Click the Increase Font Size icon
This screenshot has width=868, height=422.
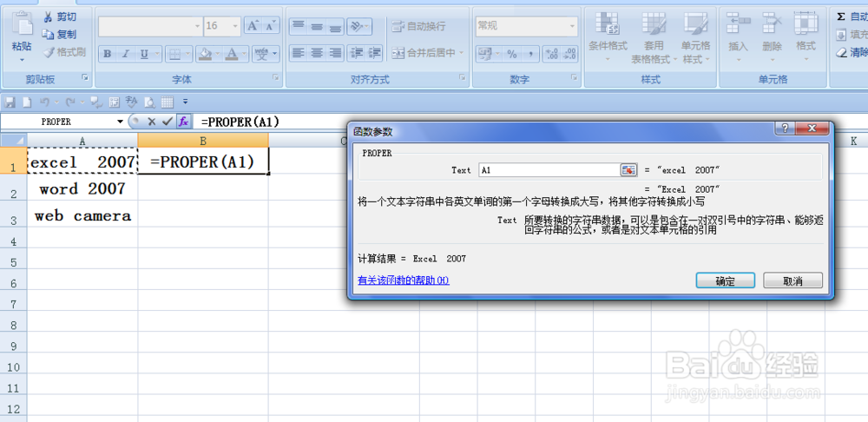coord(253,25)
